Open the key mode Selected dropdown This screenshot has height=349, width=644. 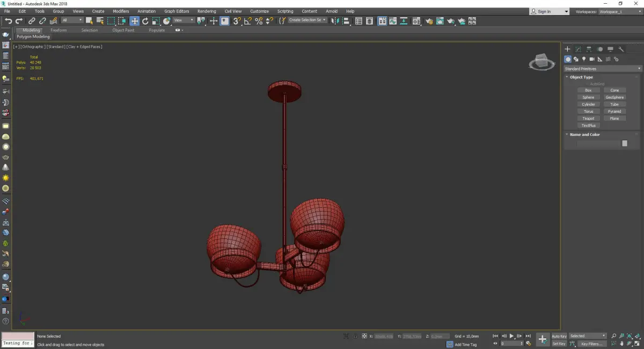588,336
